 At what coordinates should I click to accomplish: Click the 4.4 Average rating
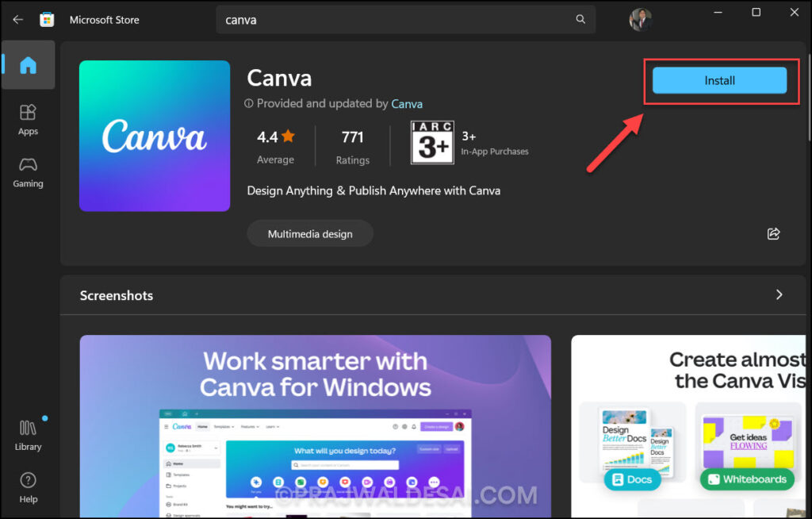[x=275, y=146]
